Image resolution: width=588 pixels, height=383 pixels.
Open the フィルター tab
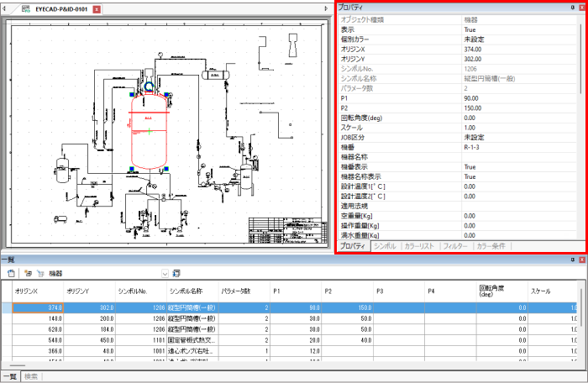coord(455,246)
